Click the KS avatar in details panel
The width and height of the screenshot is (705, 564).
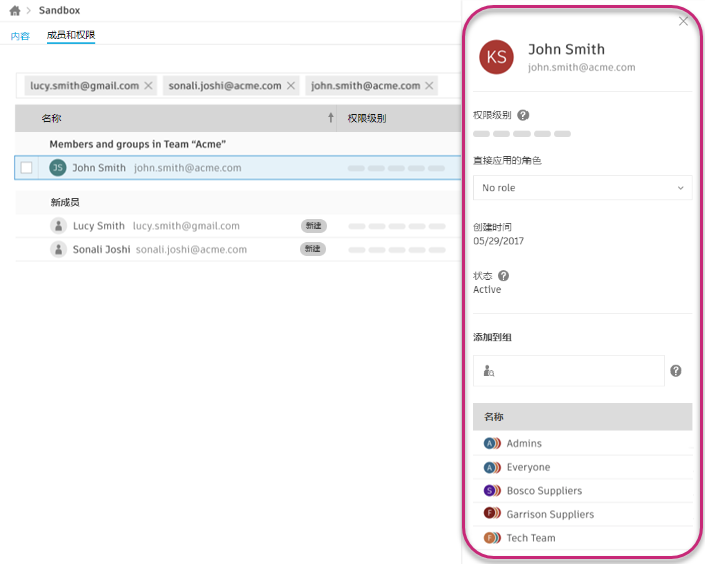[496, 57]
